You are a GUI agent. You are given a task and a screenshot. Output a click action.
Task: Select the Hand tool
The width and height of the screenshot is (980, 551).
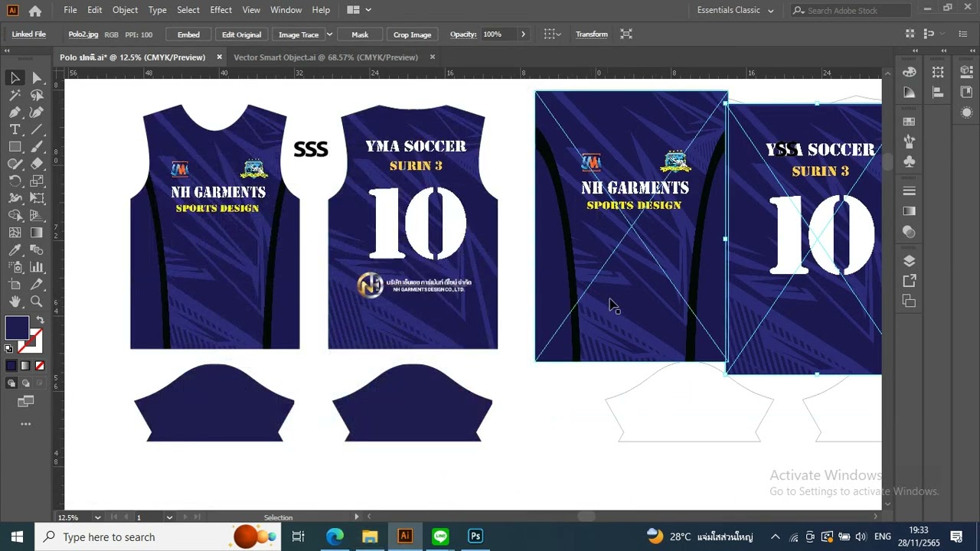click(15, 302)
